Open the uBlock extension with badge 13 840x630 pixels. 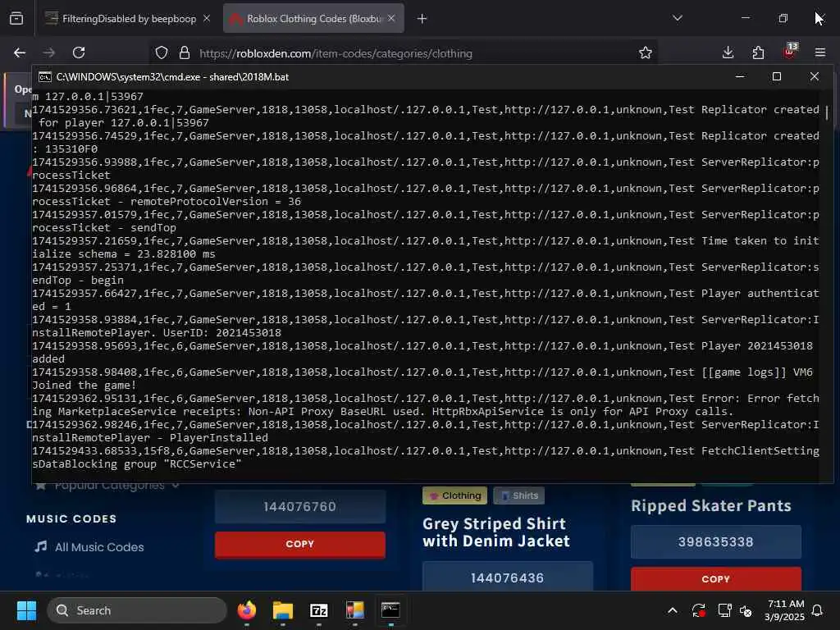(790, 52)
